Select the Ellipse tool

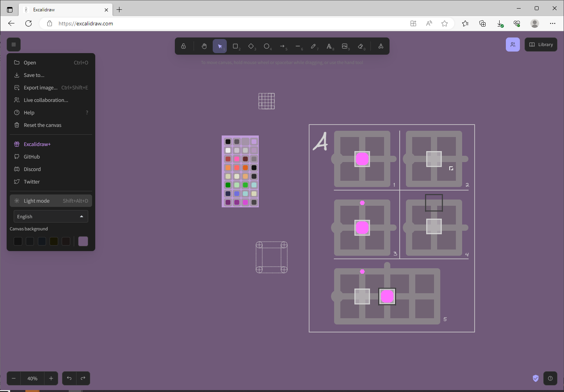click(x=267, y=46)
